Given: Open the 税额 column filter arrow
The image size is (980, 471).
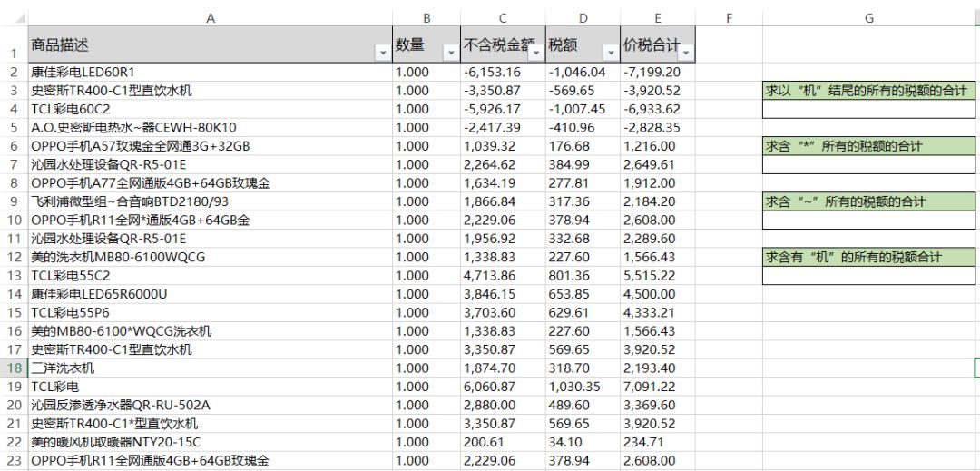Looking at the screenshot, I should click(x=611, y=54).
